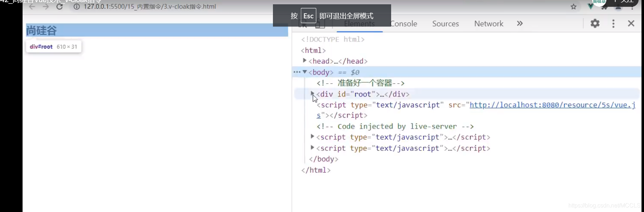Viewport: 644px width, 212px height.
Task: Expand the div id="root" node
Action: 312,94
